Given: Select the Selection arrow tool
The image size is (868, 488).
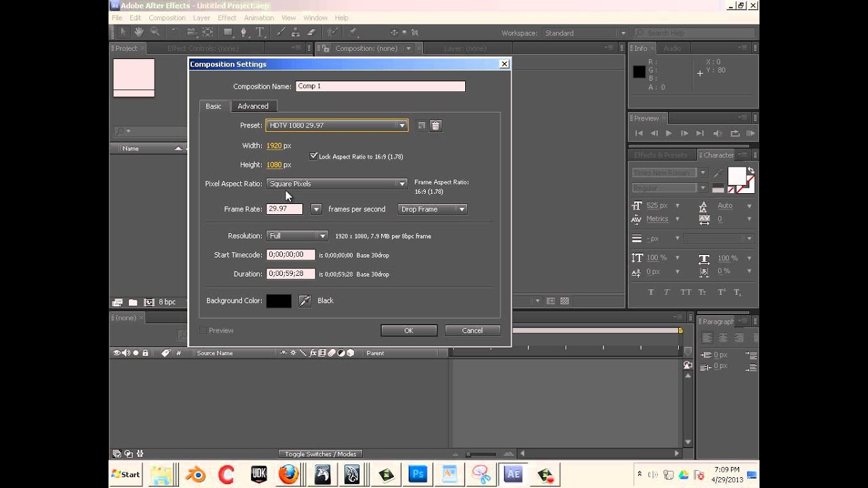Looking at the screenshot, I should [x=123, y=33].
